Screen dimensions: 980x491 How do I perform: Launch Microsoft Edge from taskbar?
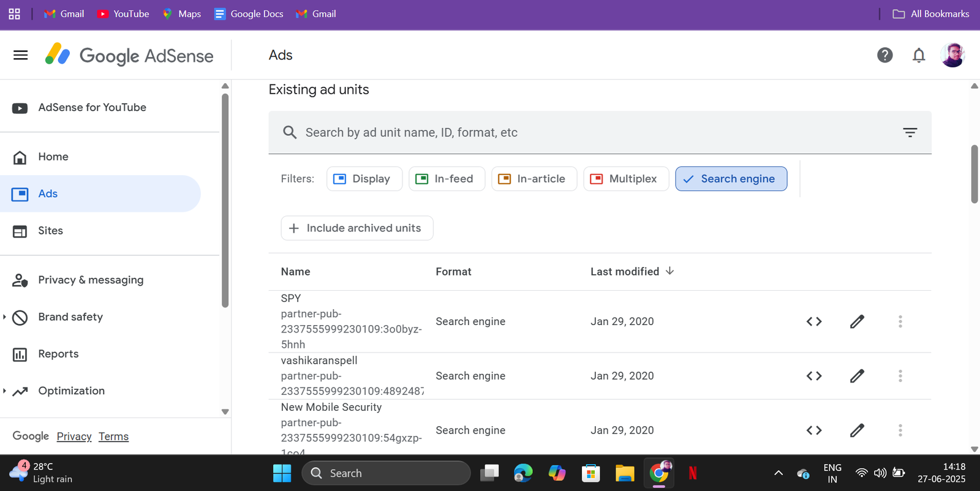click(523, 473)
